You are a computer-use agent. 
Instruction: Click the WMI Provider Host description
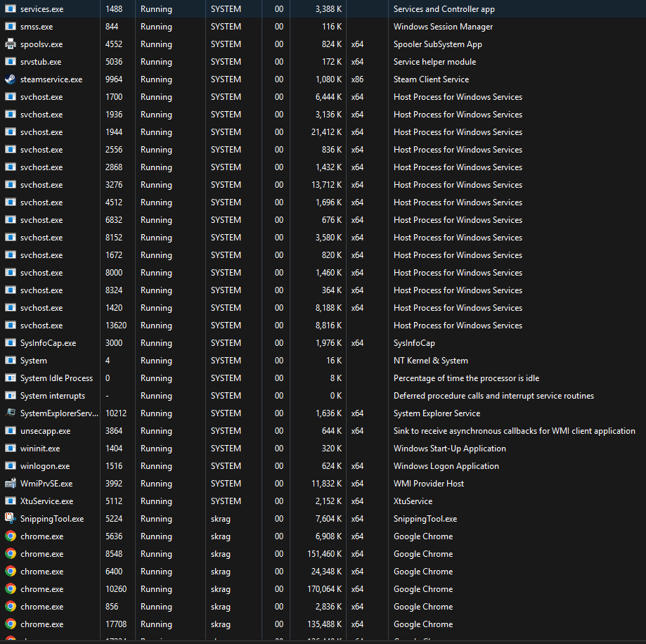429,483
